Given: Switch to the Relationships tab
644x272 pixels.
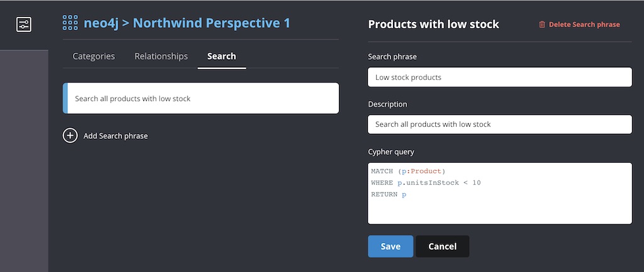Looking at the screenshot, I should [161, 56].
